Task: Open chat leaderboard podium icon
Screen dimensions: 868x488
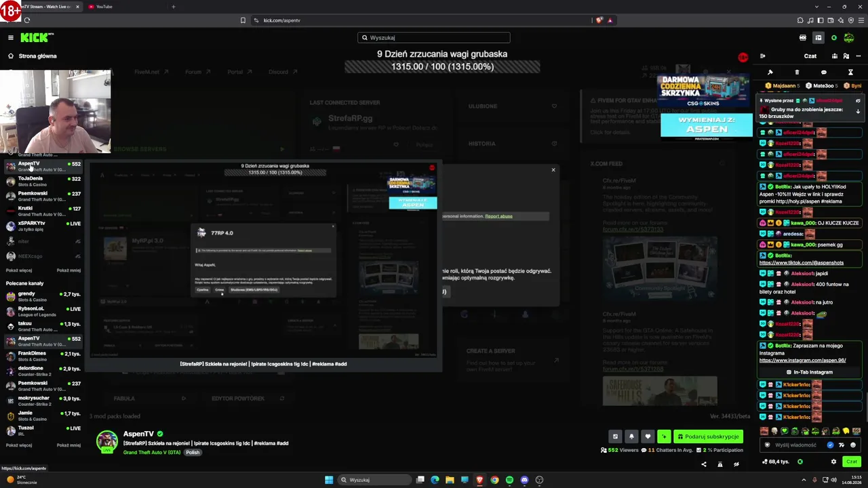Action: [835, 56]
